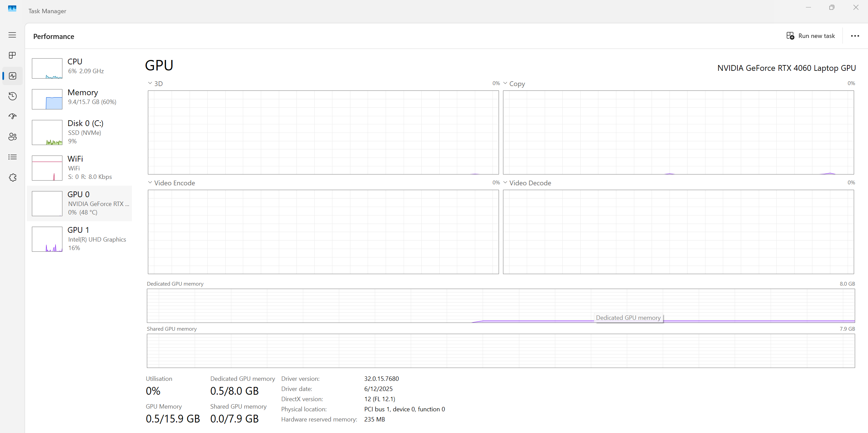Open the Services page icon
868x433 pixels.
click(12, 178)
